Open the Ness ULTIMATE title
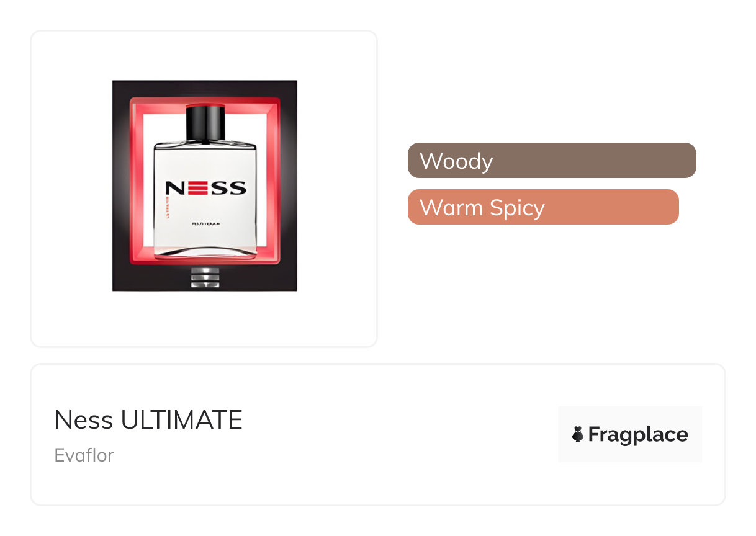 pos(148,421)
